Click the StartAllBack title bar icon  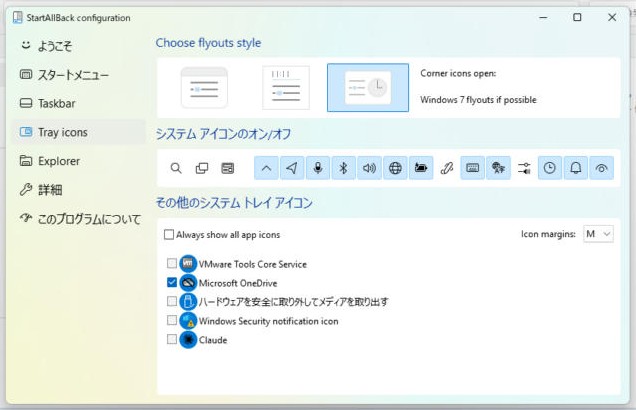point(17,17)
